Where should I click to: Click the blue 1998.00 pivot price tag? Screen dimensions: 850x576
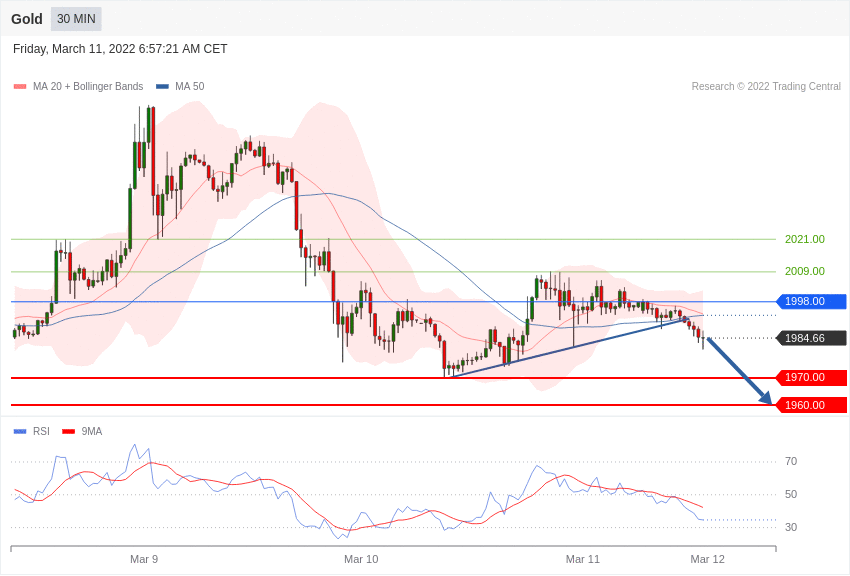tap(811, 301)
